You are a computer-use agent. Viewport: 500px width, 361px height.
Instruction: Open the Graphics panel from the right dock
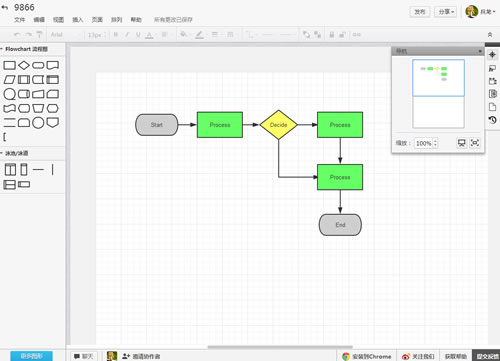[x=492, y=68]
